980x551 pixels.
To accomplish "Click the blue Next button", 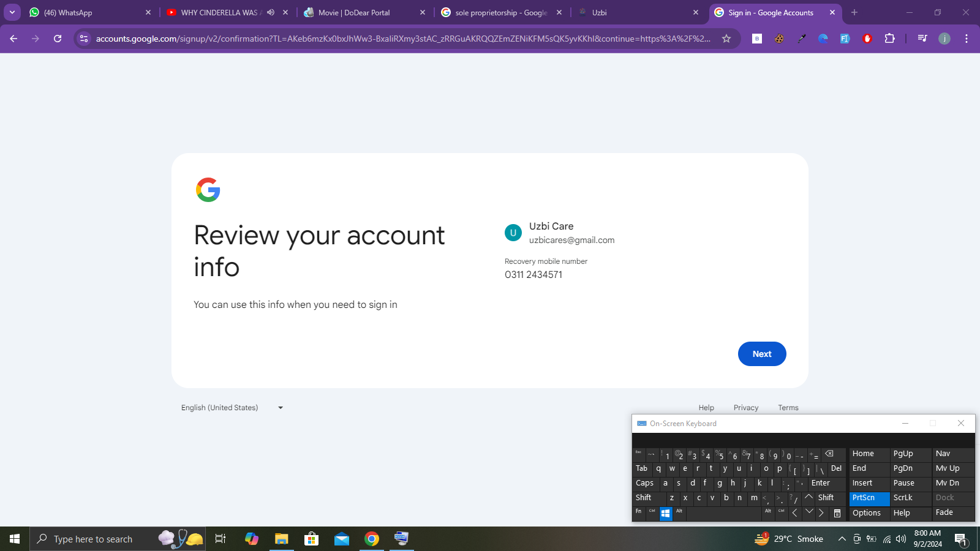I will point(762,354).
